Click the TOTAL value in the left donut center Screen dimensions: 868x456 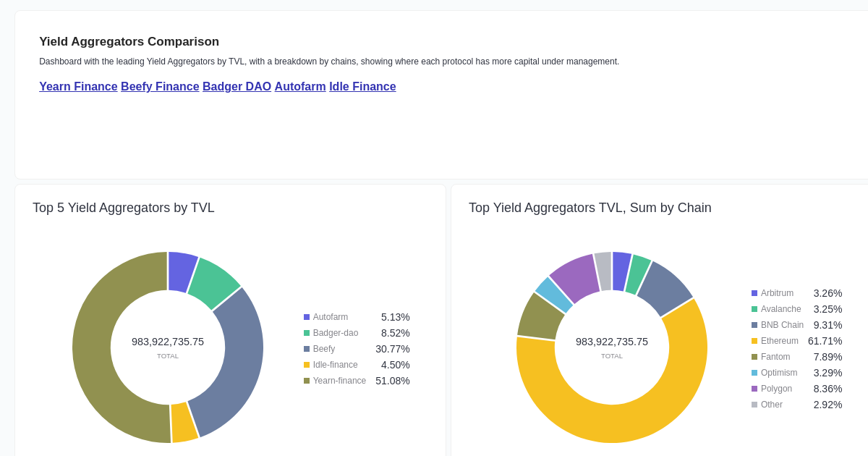pos(168,342)
